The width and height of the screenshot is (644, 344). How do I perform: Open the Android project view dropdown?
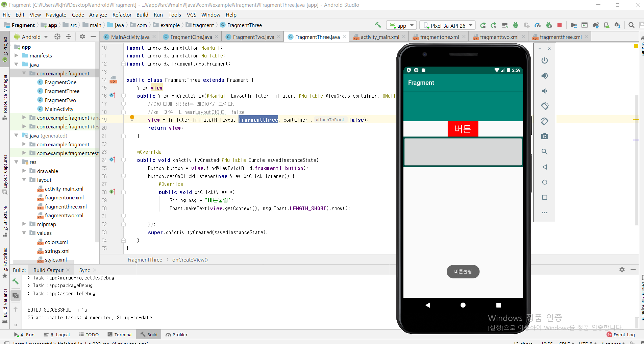click(x=31, y=37)
